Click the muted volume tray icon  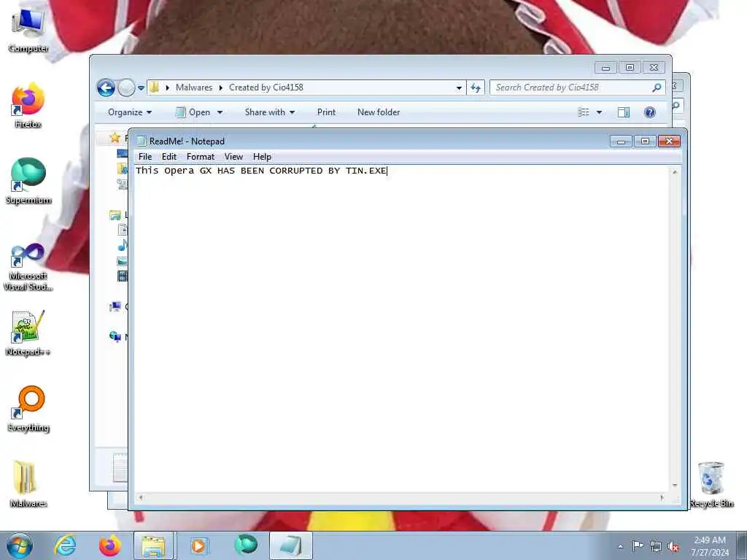tap(673, 547)
